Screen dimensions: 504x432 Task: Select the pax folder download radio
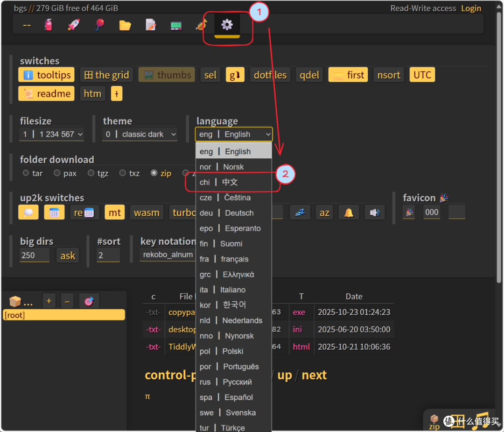pos(57,173)
